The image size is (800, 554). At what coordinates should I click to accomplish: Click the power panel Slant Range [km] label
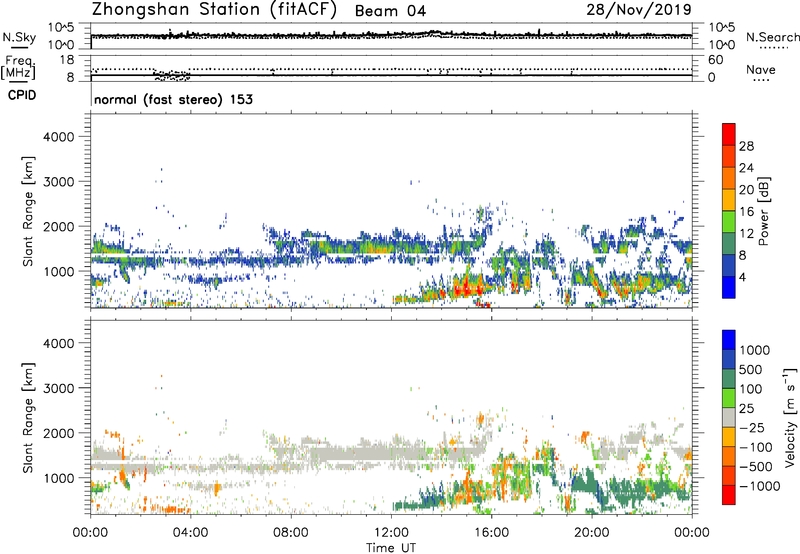28,211
